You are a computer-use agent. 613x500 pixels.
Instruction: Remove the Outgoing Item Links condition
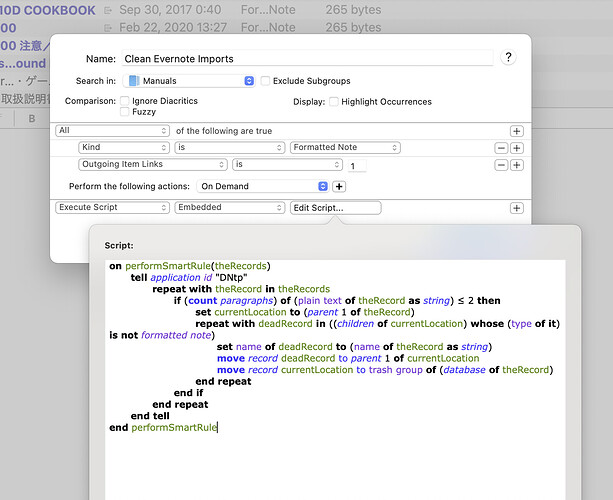500,165
